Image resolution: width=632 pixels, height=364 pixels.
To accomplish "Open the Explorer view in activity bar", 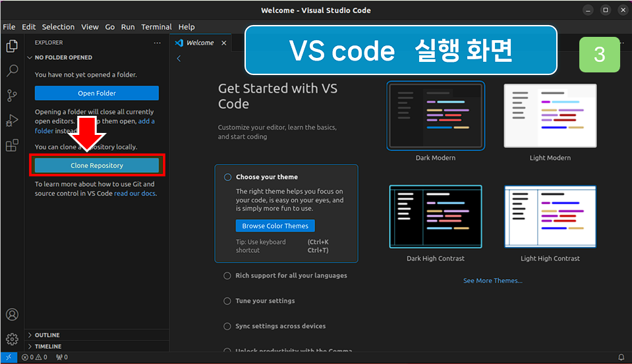I will [x=12, y=46].
